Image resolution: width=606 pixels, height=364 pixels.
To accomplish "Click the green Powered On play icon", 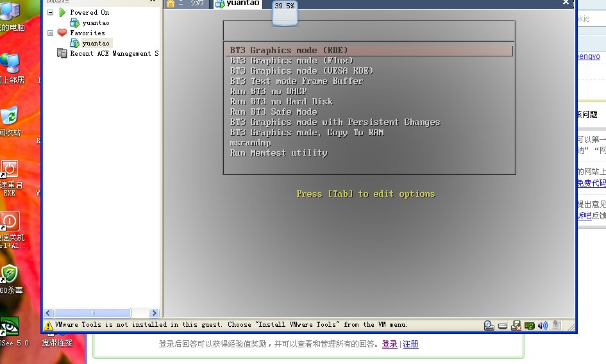I will click(62, 12).
